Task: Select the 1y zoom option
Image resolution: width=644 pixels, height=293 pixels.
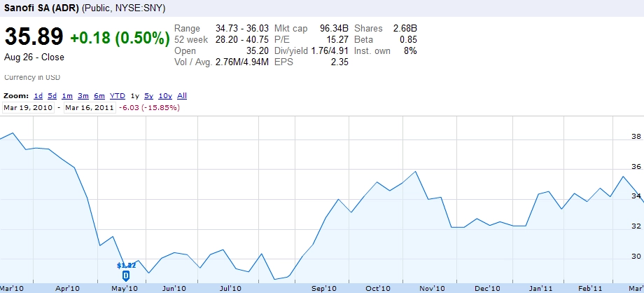Action: (x=134, y=96)
